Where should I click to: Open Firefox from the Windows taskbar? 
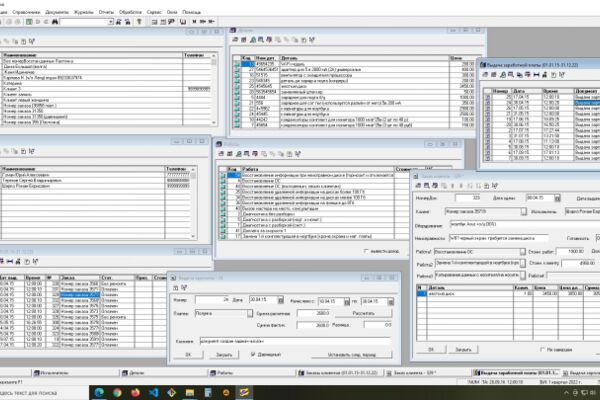click(x=135, y=392)
